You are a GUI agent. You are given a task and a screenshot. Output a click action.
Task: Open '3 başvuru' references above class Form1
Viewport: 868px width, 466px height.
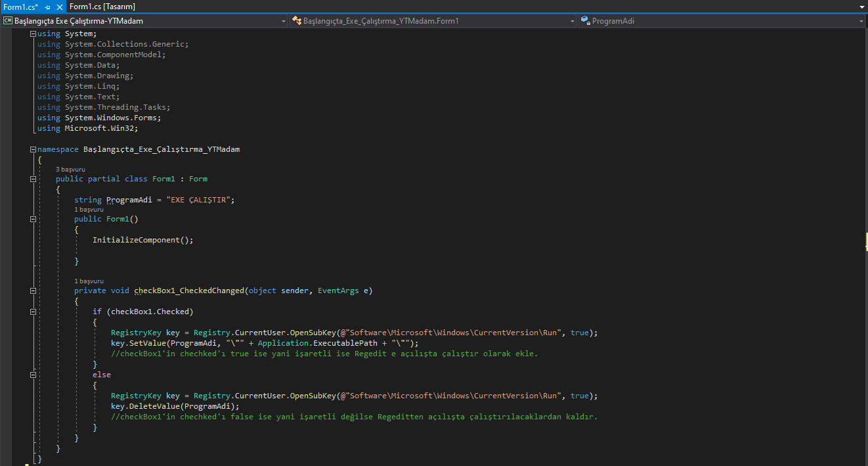[x=70, y=170]
